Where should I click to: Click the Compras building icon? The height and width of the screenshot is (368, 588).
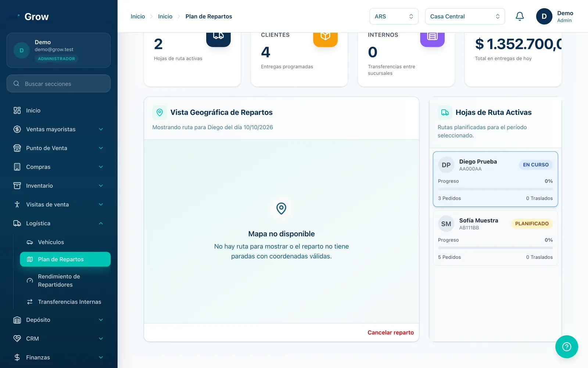[17, 167]
